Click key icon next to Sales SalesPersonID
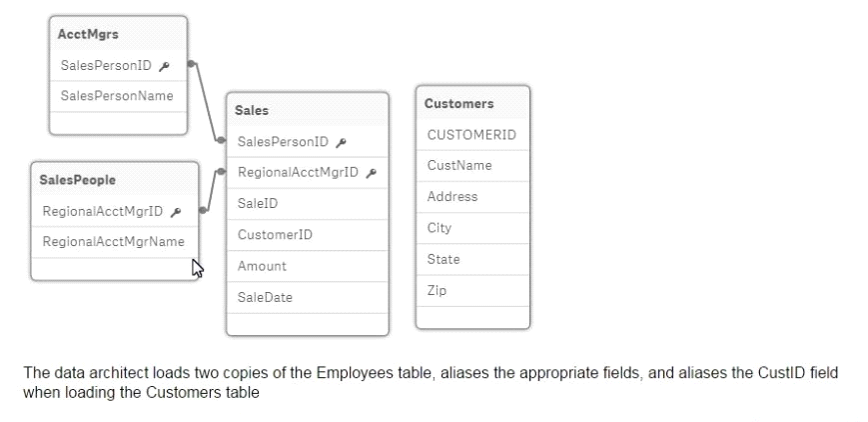The image size is (868, 422). click(x=341, y=143)
